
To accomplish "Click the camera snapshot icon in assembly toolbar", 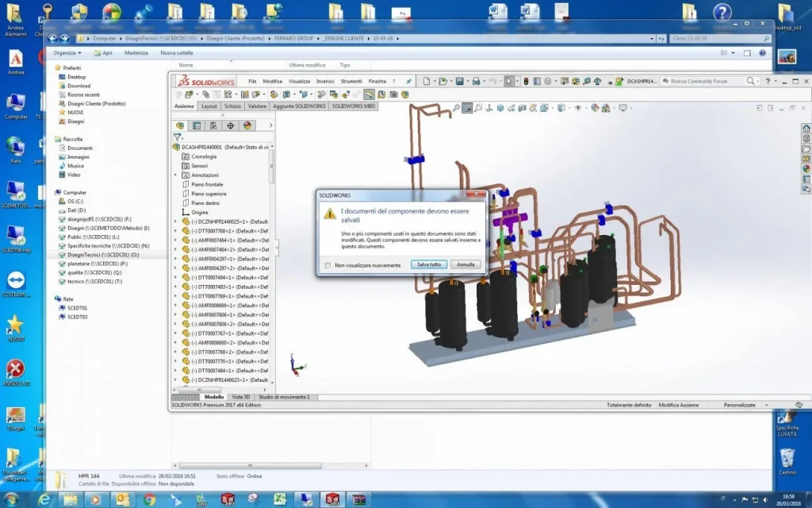I will [x=393, y=94].
